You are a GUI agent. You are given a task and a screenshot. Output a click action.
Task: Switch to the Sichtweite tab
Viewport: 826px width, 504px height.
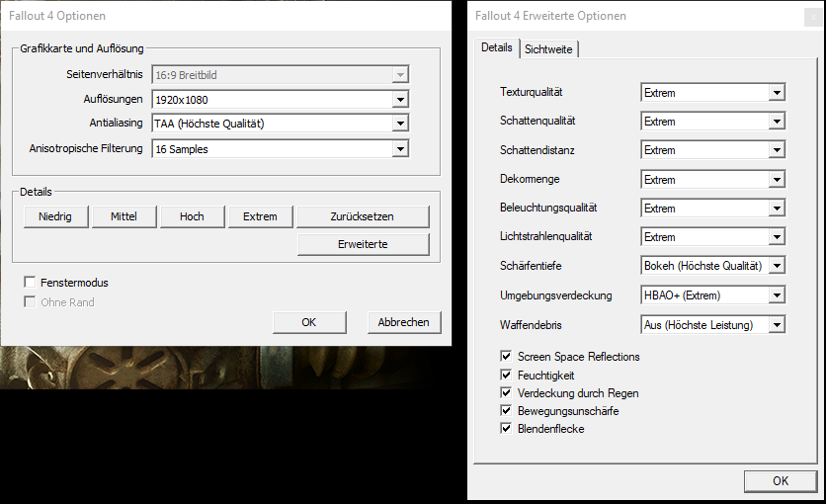coord(548,49)
